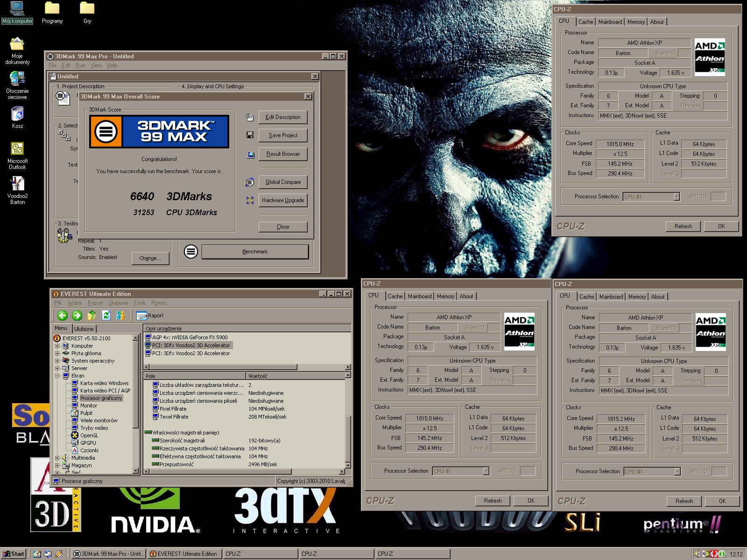Collapse the Ekran tree node
This screenshot has width=747, height=560.
(x=57, y=376)
